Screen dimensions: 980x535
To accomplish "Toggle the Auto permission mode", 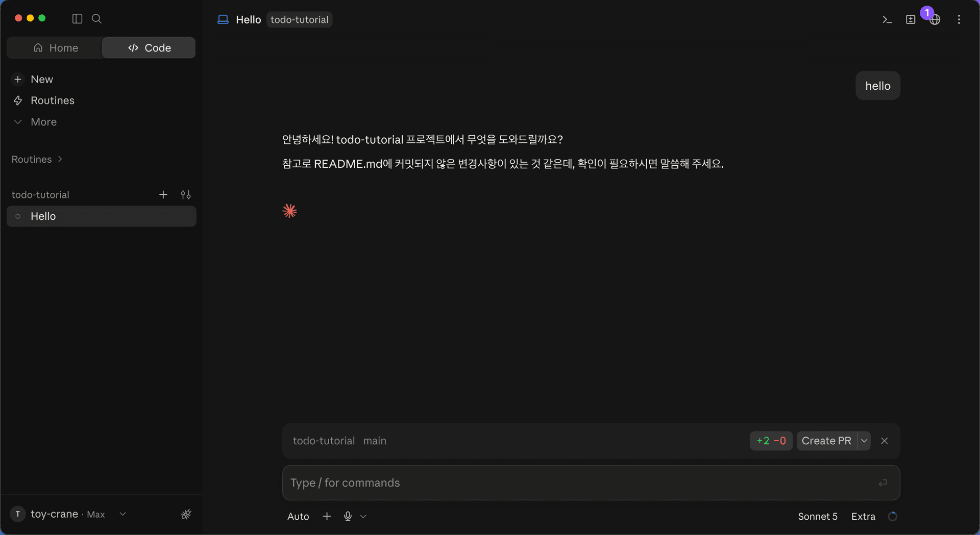I will click(x=298, y=517).
